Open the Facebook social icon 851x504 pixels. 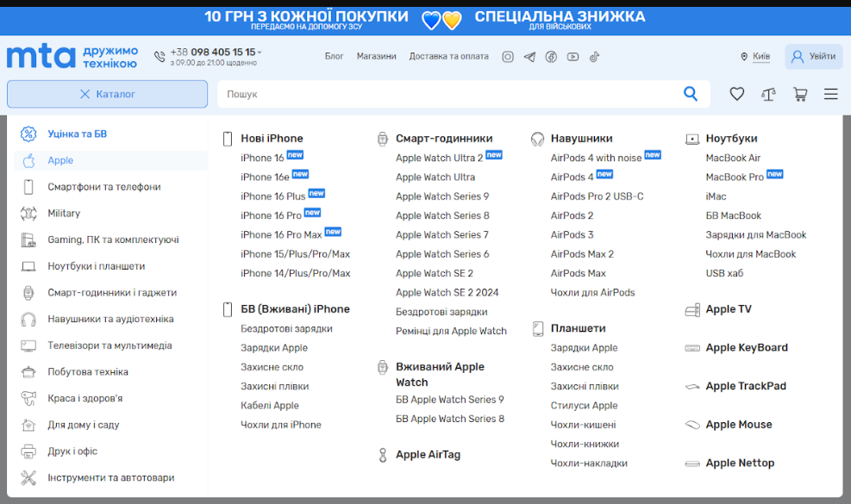point(551,56)
